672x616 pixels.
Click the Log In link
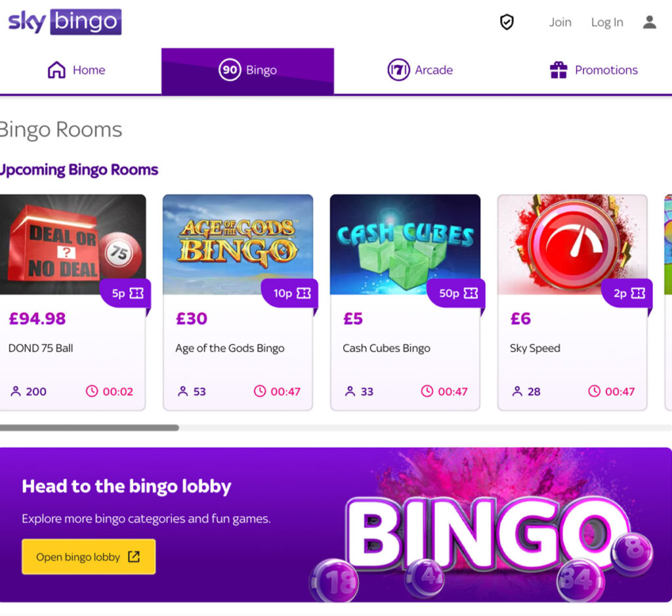(x=606, y=22)
